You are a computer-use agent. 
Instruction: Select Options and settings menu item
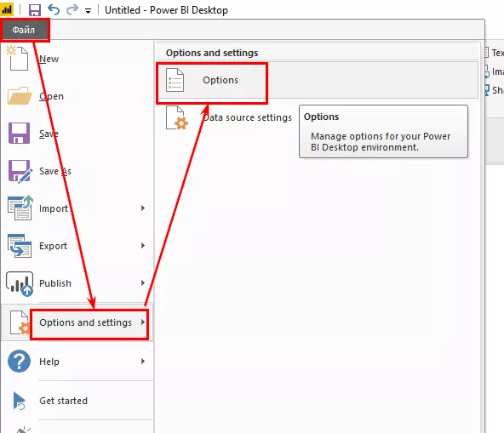pos(77,322)
